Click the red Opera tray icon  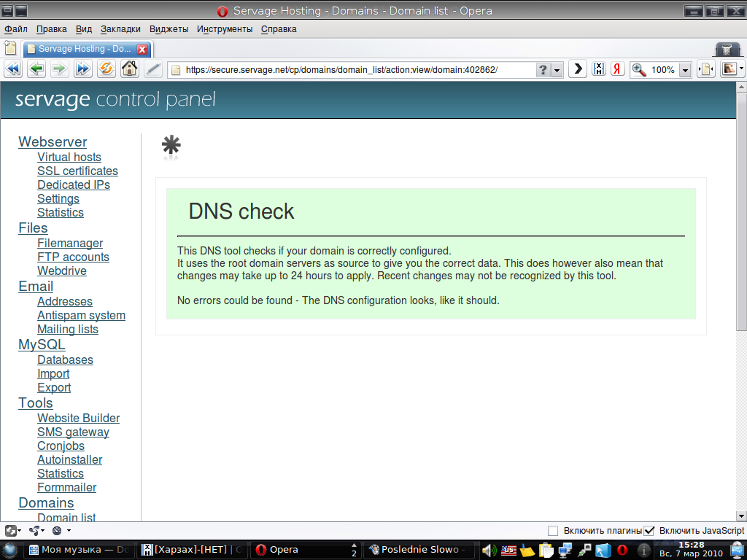tap(622, 551)
